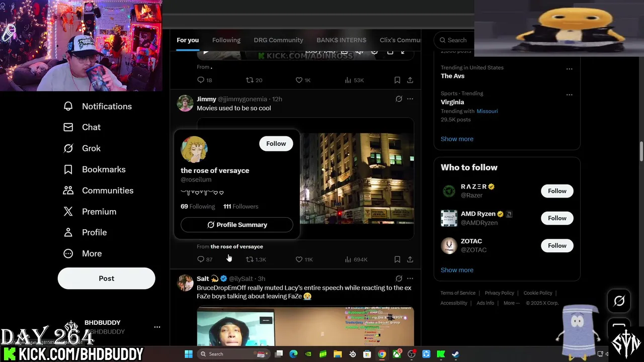Screen dimensions: 644x362
Task: Open more options on Jimmy's post
Action: (x=410, y=99)
